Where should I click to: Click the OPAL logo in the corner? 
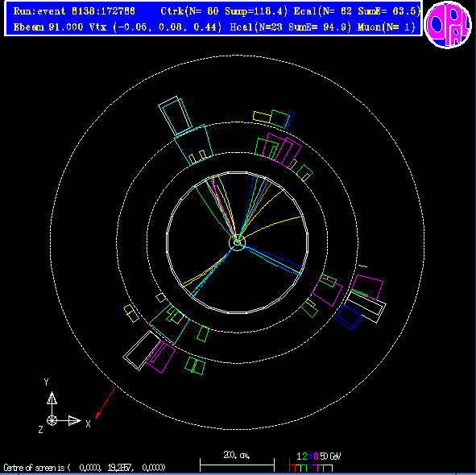tap(448, 25)
